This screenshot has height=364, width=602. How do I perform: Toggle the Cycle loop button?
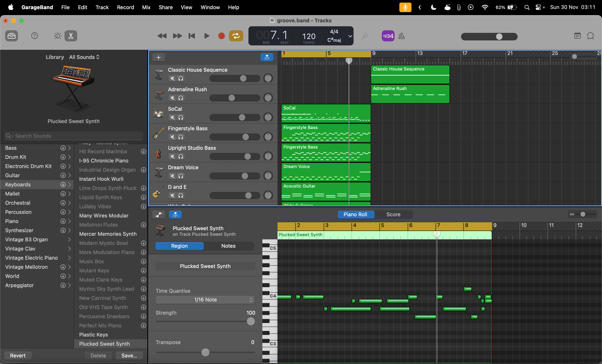pyautogui.click(x=236, y=36)
